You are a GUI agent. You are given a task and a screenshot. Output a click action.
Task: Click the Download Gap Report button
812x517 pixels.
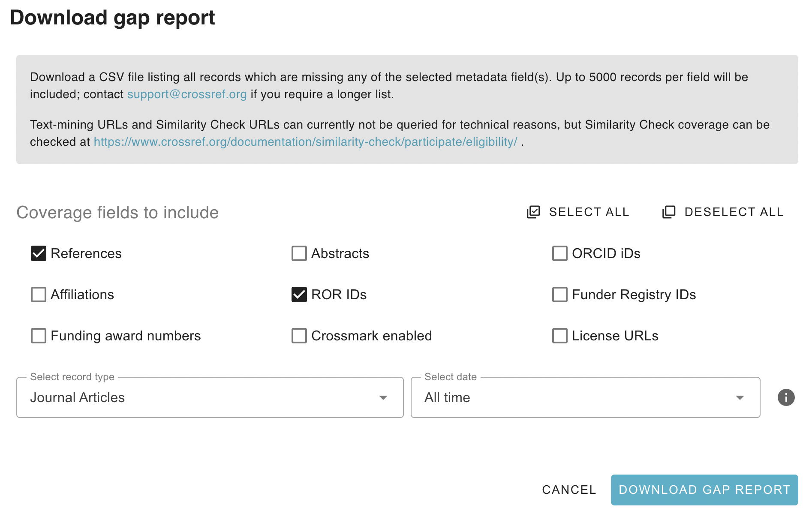pos(704,490)
